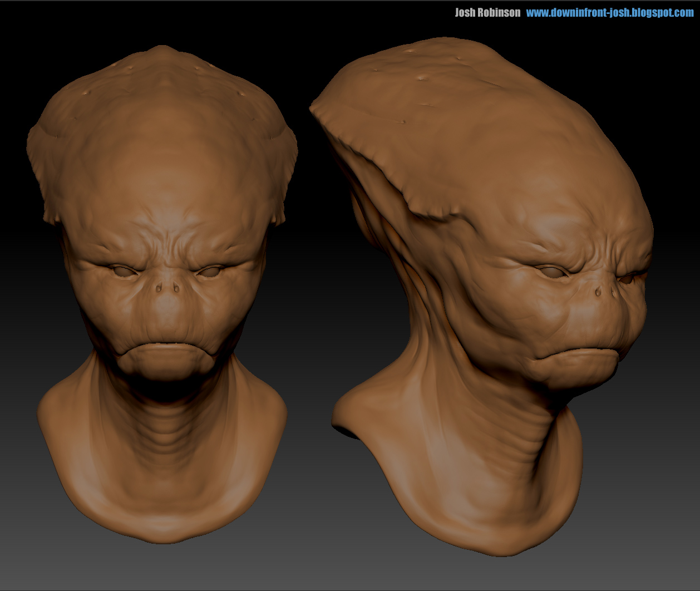Click the www.downinfront-josh.blogspot.com link text
Screen dimensions: 700x591
coord(610,13)
